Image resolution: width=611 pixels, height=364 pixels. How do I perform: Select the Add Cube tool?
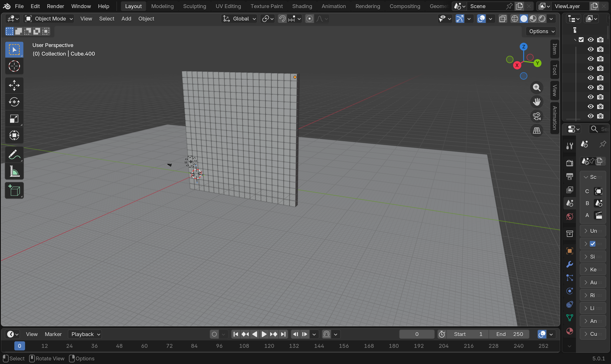coord(14,191)
